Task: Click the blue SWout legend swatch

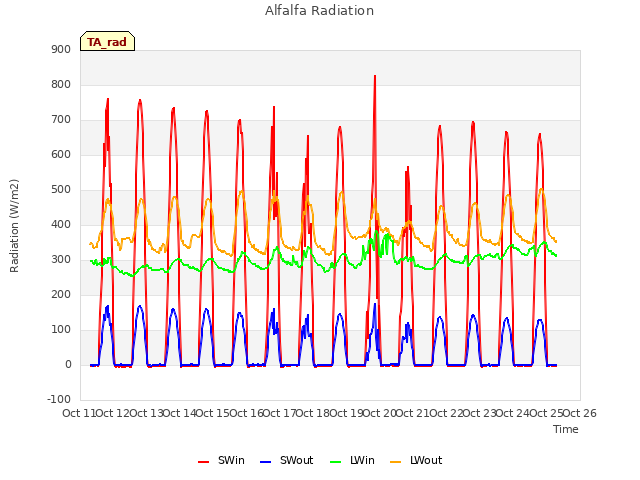Action: [x=265, y=462]
